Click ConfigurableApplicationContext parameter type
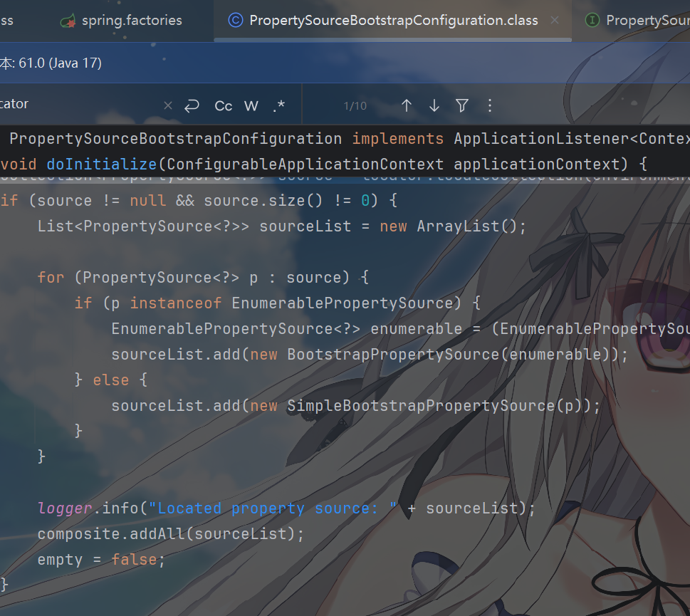This screenshot has height=616, width=690. pos(305,164)
